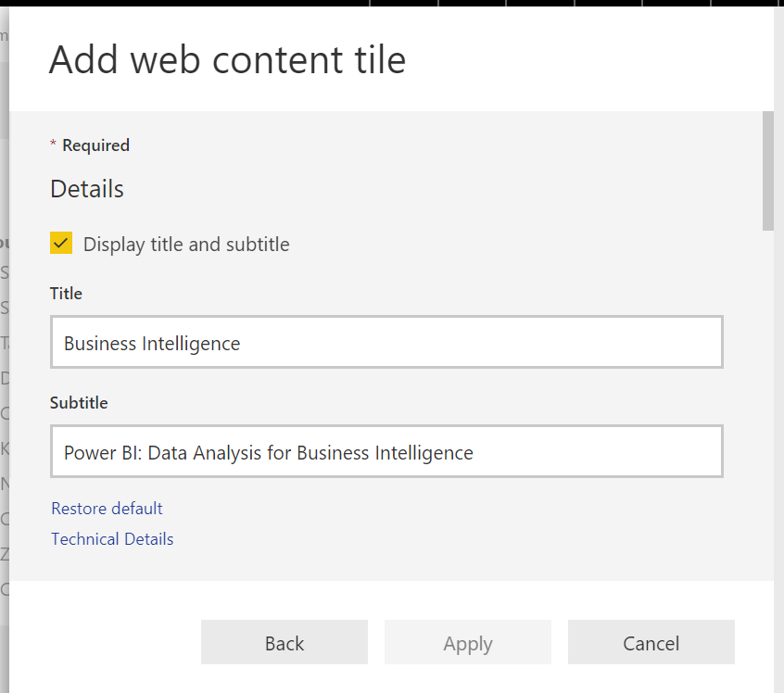784x693 pixels.
Task: Open the Technical Details link
Action: 112,539
